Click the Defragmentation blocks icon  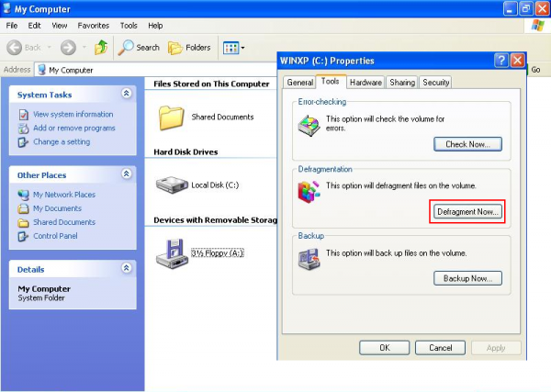click(x=309, y=192)
